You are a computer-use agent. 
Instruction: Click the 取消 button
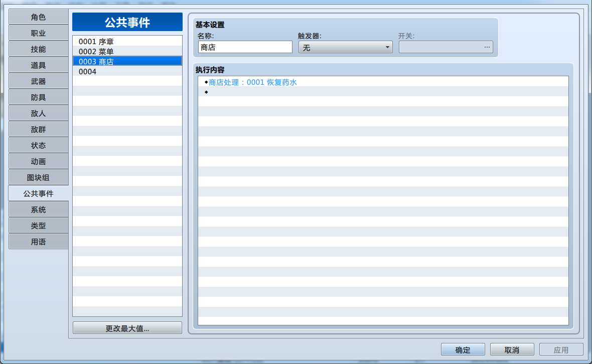(512, 349)
